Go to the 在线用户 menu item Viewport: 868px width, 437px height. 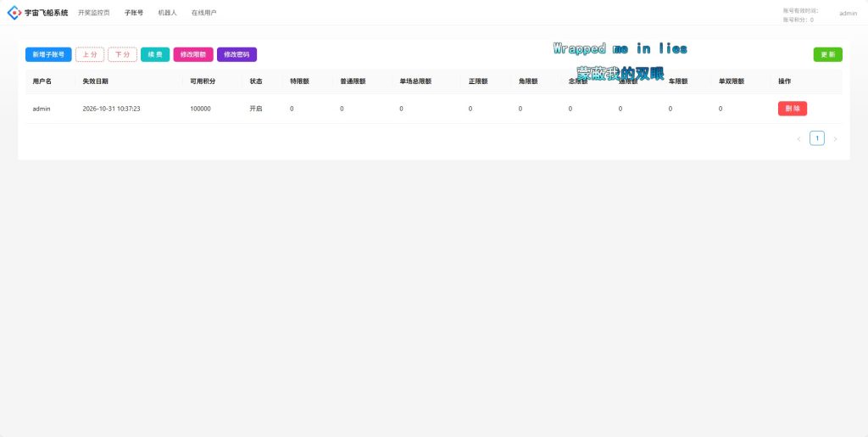(x=203, y=12)
